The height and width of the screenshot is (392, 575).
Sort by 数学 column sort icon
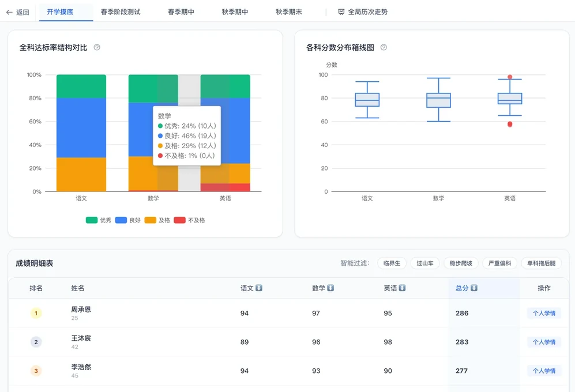(330, 288)
